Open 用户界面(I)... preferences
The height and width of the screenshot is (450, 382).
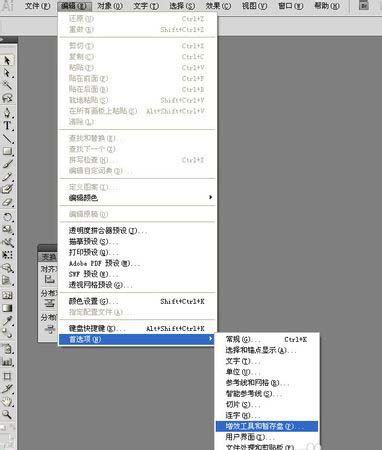(267, 437)
